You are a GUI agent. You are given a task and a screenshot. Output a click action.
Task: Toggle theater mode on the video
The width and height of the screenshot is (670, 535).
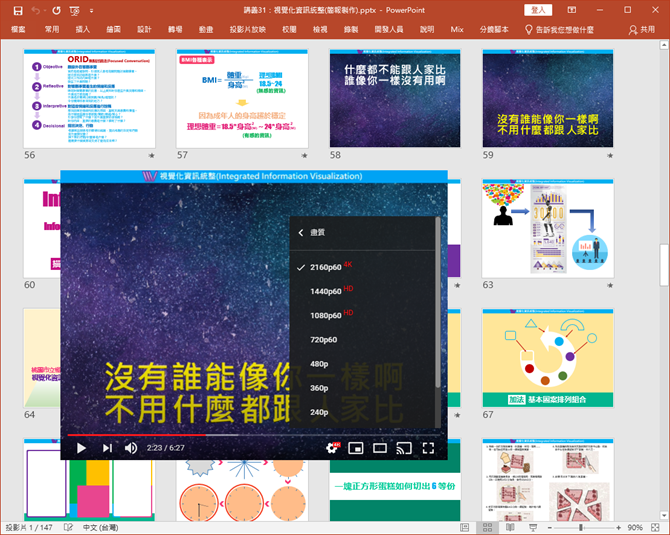[x=380, y=448]
